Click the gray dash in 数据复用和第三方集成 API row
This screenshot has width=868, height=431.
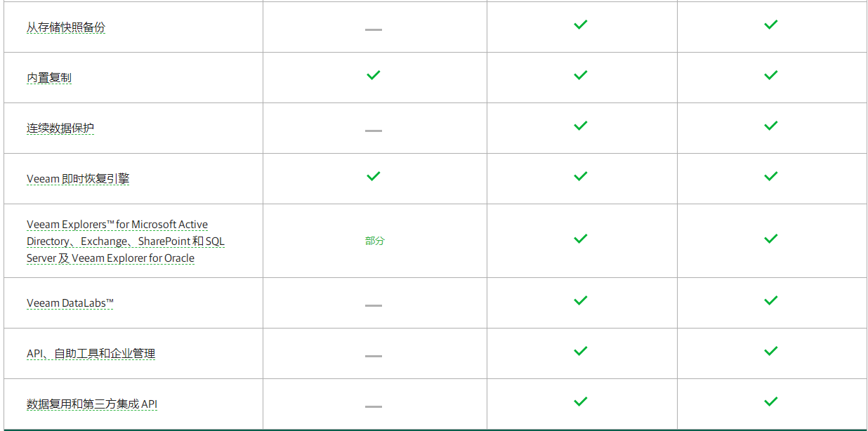(374, 406)
